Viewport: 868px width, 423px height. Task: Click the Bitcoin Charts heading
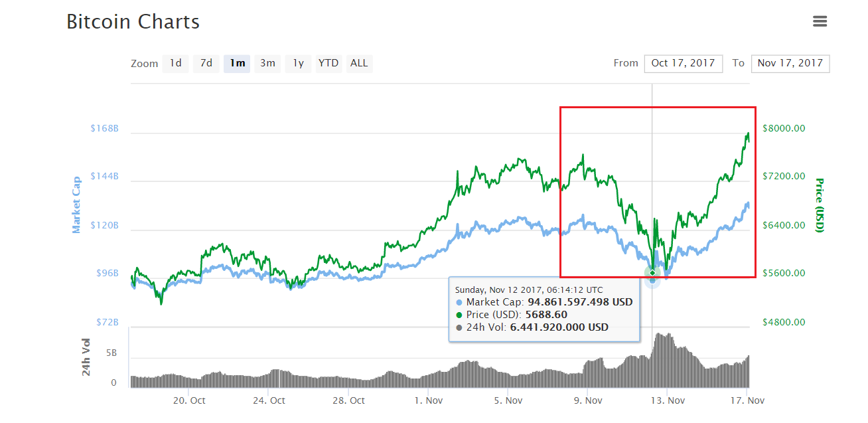[x=133, y=22]
